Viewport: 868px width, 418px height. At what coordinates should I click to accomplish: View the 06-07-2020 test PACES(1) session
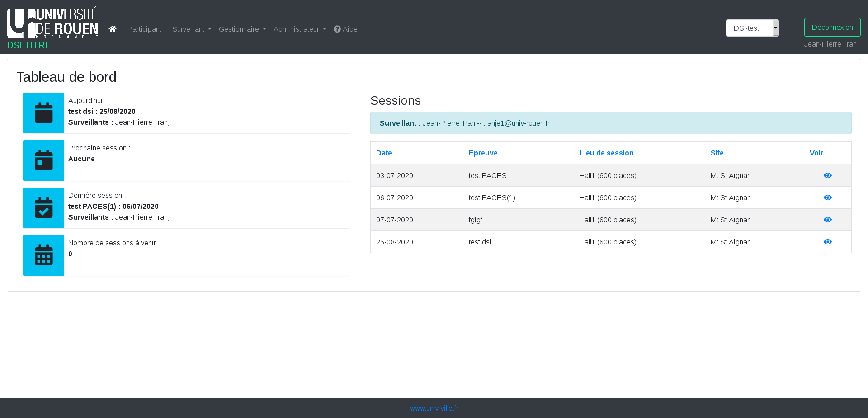pos(827,197)
